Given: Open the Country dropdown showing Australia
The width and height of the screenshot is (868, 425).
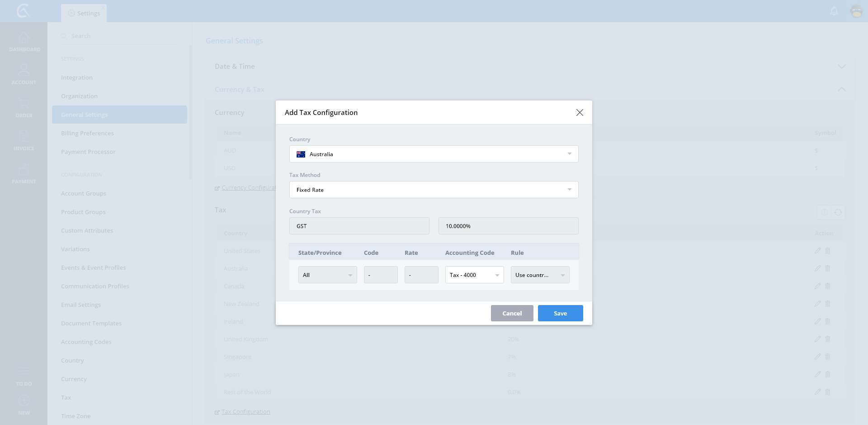Looking at the screenshot, I should 434,154.
